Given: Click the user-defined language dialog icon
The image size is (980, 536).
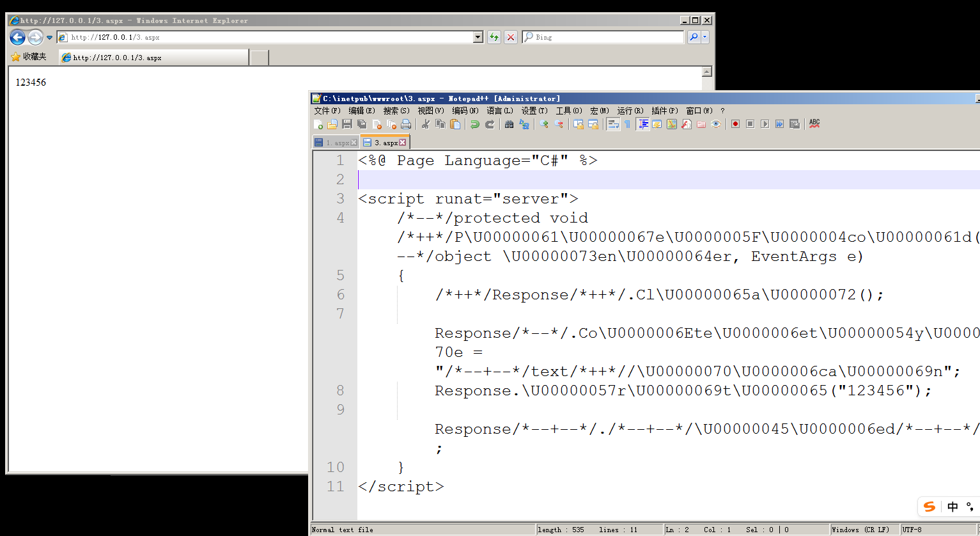Looking at the screenshot, I should [657, 124].
